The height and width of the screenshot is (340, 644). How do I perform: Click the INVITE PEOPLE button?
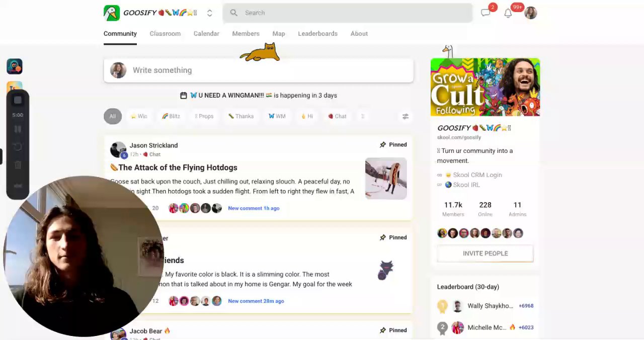[x=485, y=253]
